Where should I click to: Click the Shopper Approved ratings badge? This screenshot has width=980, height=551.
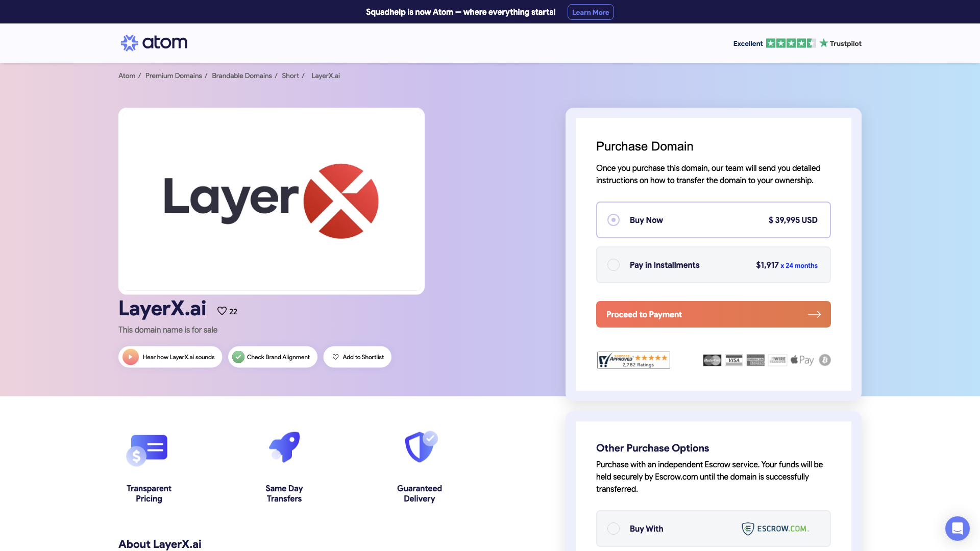click(633, 360)
